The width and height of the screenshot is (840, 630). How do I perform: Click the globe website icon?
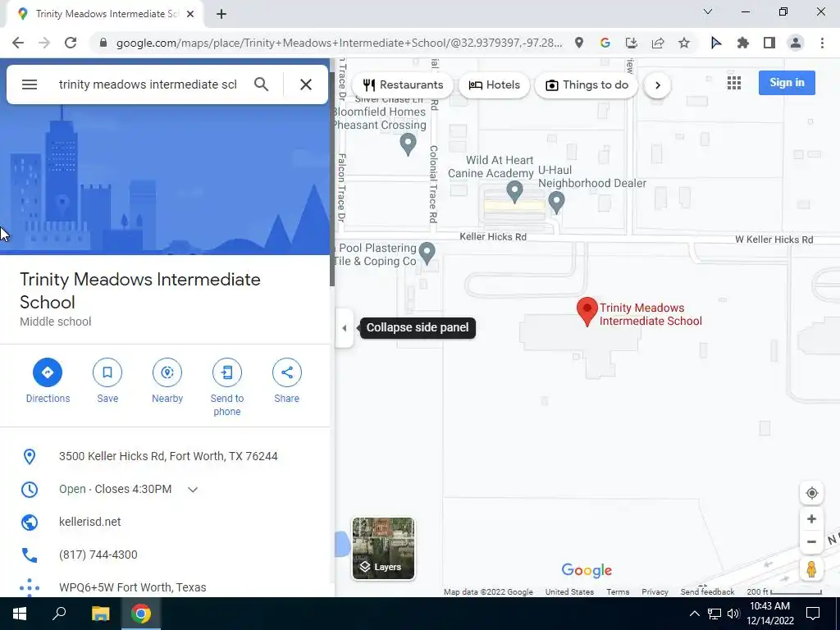pos(30,522)
